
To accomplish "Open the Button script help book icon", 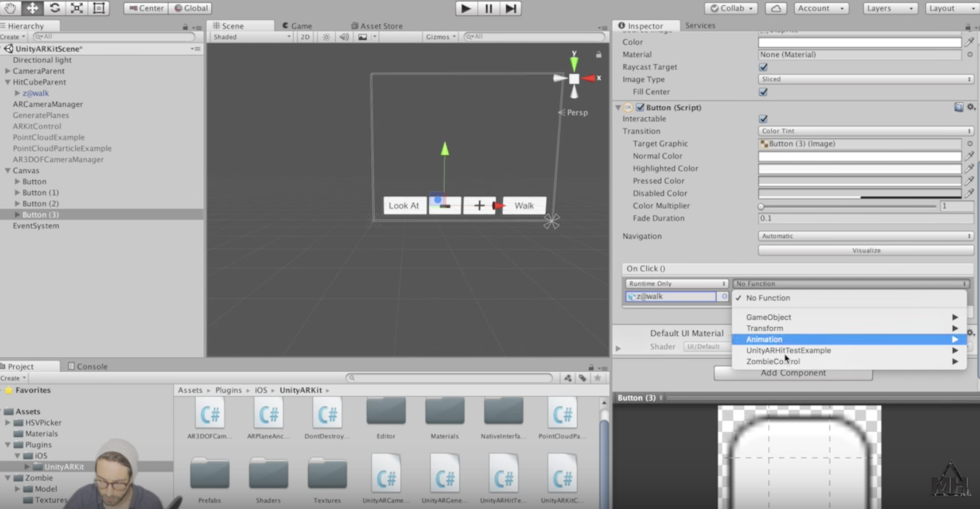I will coord(959,107).
